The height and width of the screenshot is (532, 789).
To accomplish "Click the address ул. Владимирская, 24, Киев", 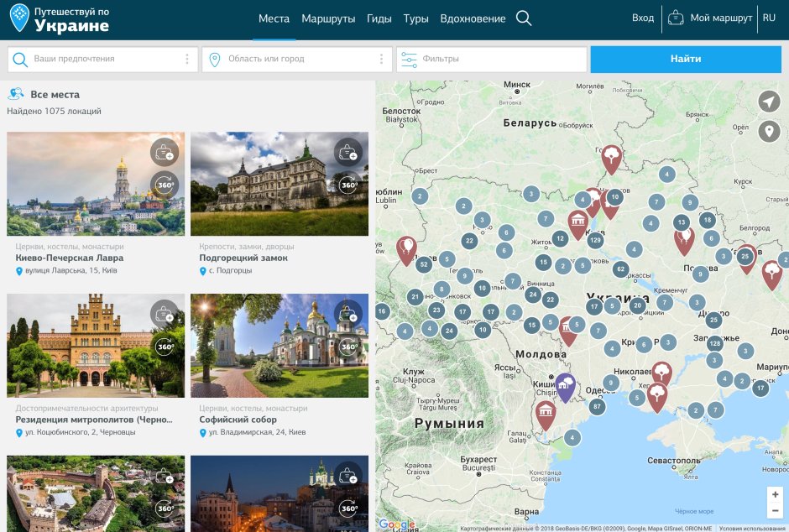I will pyautogui.click(x=257, y=432).
